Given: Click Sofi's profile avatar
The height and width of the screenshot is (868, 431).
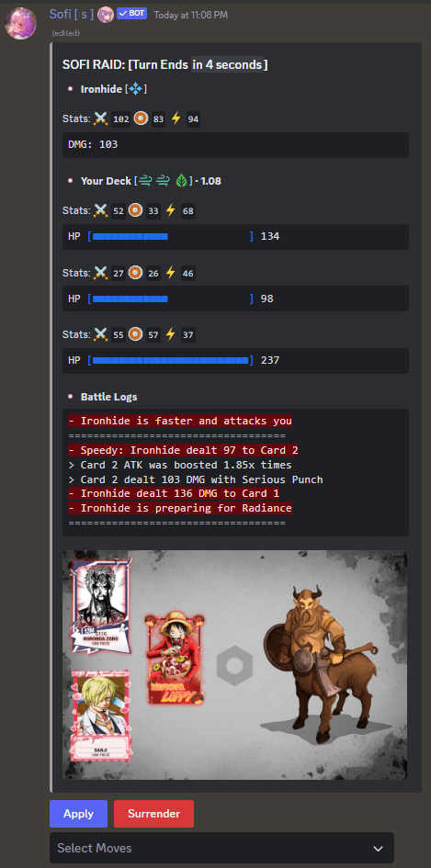Looking at the screenshot, I should coord(20,23).
